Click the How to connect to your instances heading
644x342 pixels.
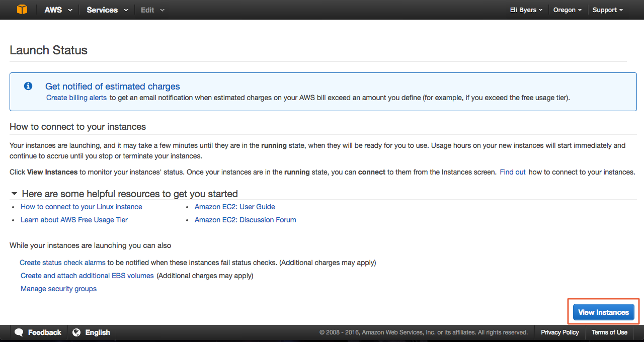click(x=78, y=127)
